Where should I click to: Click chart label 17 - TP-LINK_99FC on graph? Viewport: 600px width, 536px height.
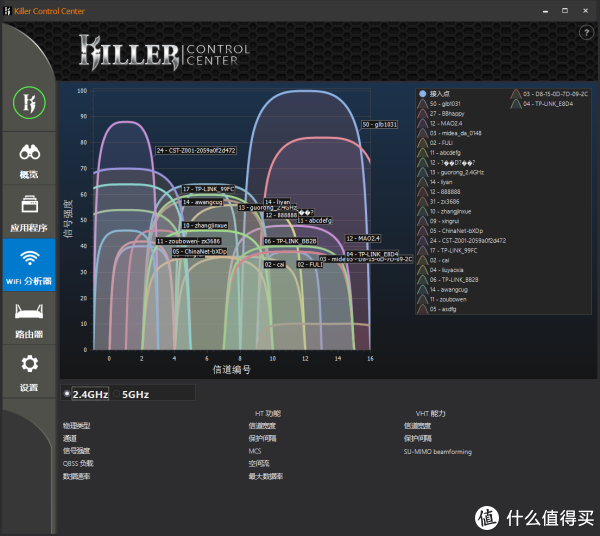(x=208, y=189)
